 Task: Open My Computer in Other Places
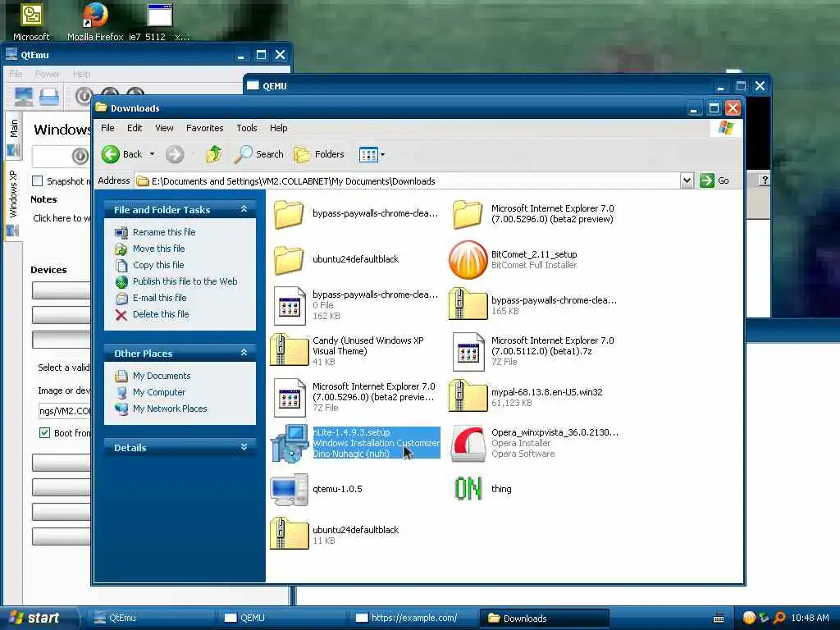pyautogui.click(x=159, y=393)
